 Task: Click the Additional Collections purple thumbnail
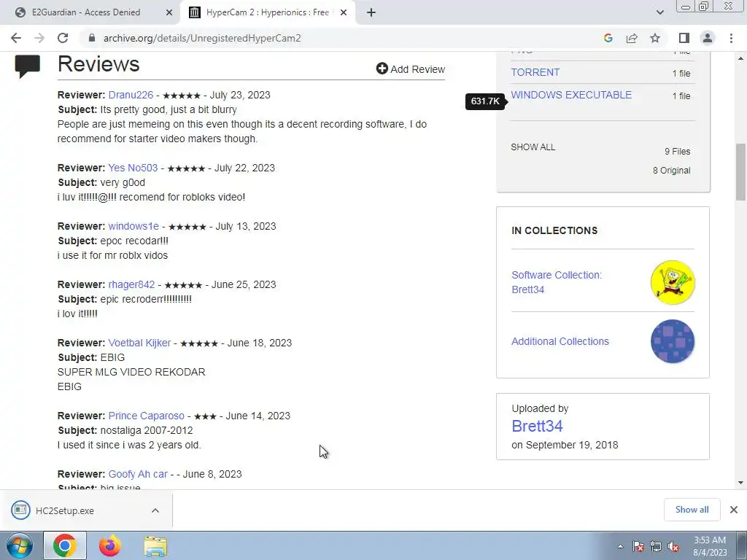pos(673,341)
